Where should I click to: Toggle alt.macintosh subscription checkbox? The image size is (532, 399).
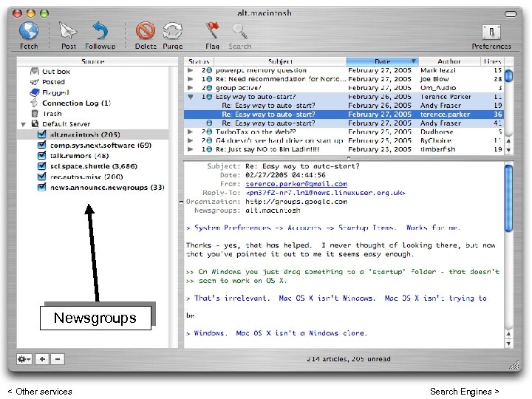41,134
